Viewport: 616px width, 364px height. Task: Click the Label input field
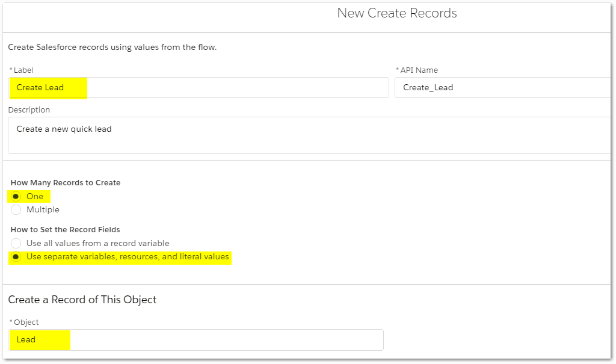point(199,88)
